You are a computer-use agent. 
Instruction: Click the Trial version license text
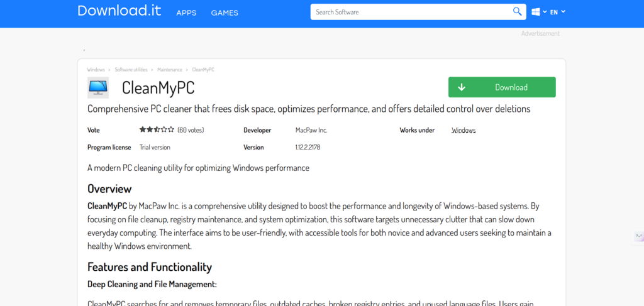coord(155,147)
